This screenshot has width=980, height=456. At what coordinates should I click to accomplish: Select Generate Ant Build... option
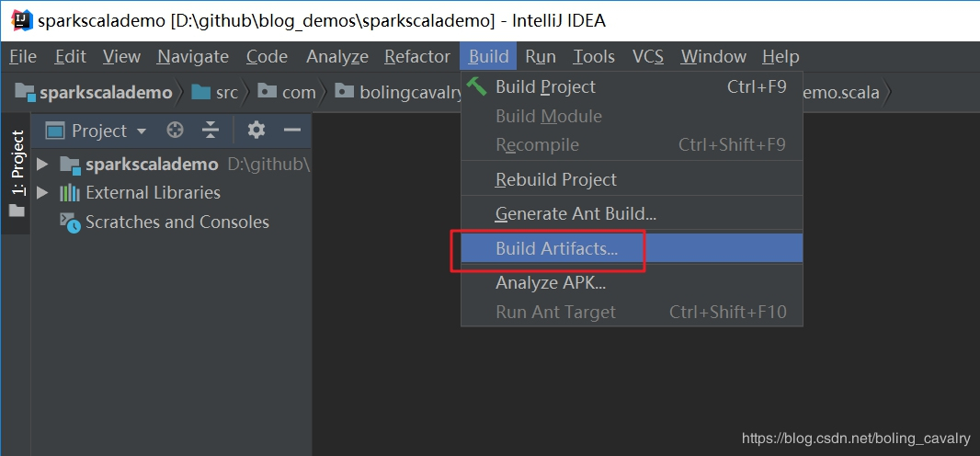pos(575,213)
